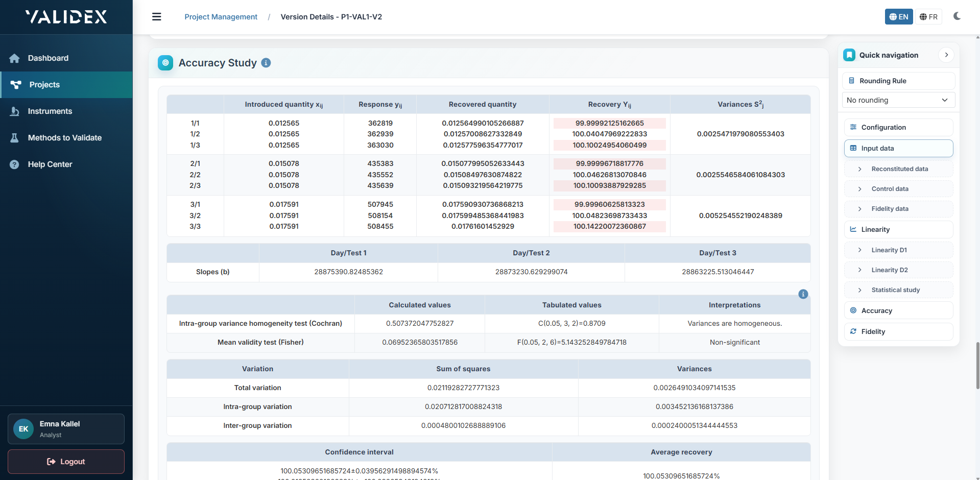Click the Help Center question icon
Screen dimensions: 980x480
coord(15,164)
